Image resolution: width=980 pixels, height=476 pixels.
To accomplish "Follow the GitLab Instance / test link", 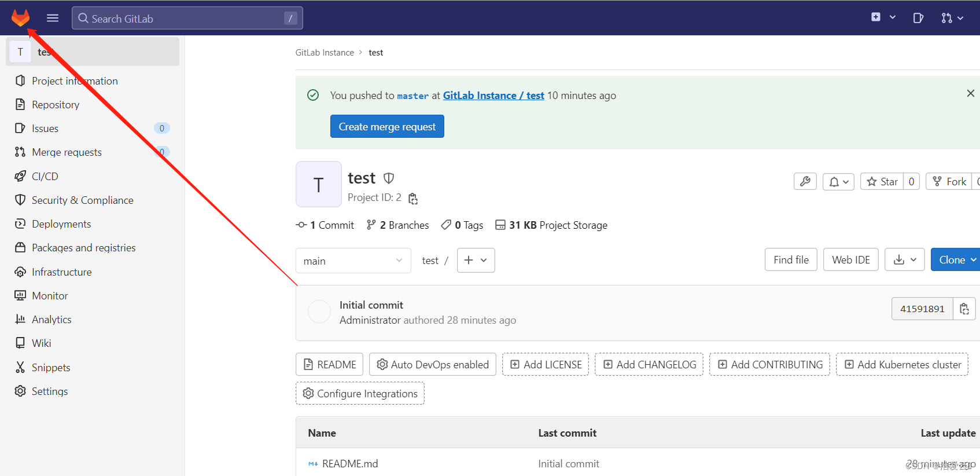I will tap(493, 96).
